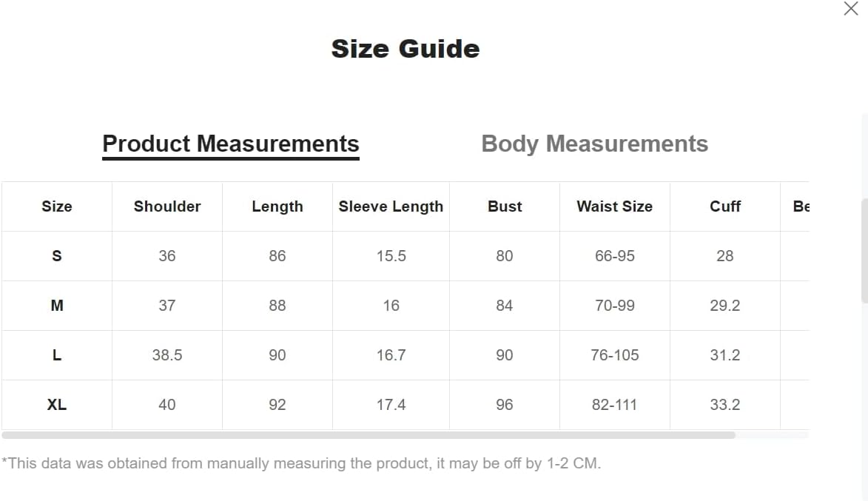Click the 15.5 sleeve length cell

pos(391,256)
